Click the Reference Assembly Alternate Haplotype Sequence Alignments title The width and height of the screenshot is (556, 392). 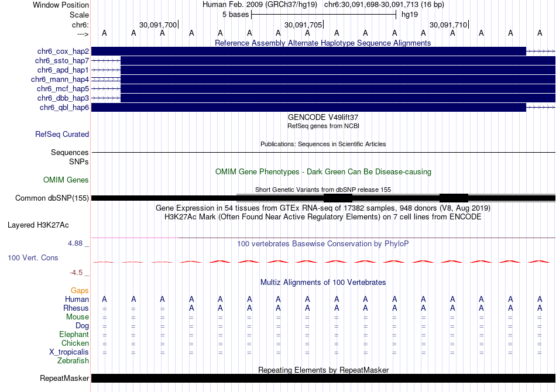(x=322, y=43)
